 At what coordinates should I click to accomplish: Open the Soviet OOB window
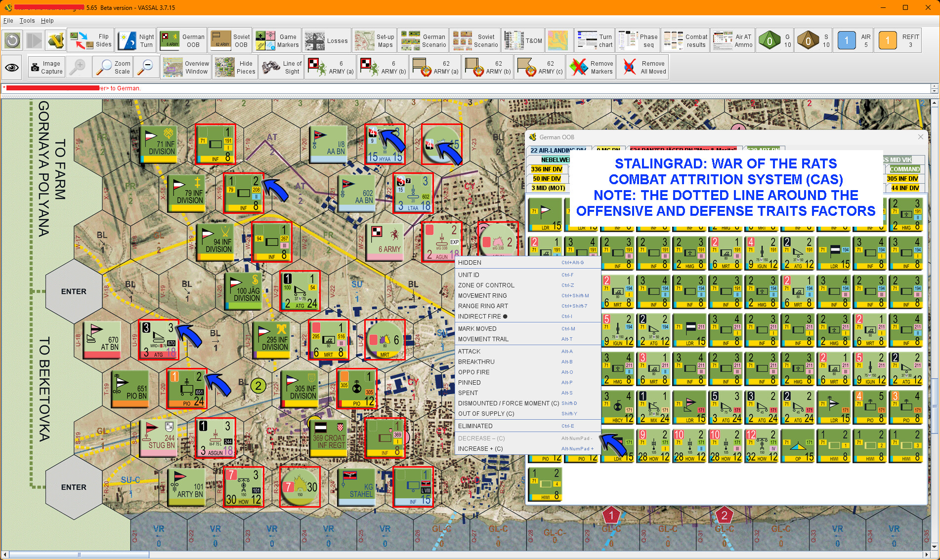230,40
